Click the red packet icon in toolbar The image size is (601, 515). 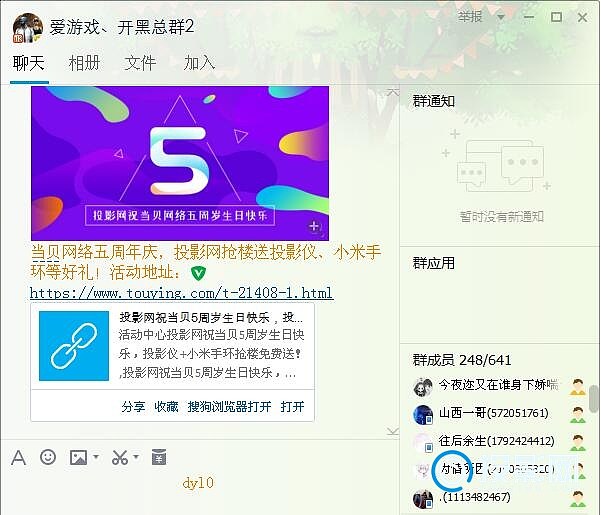pos(159,456)
